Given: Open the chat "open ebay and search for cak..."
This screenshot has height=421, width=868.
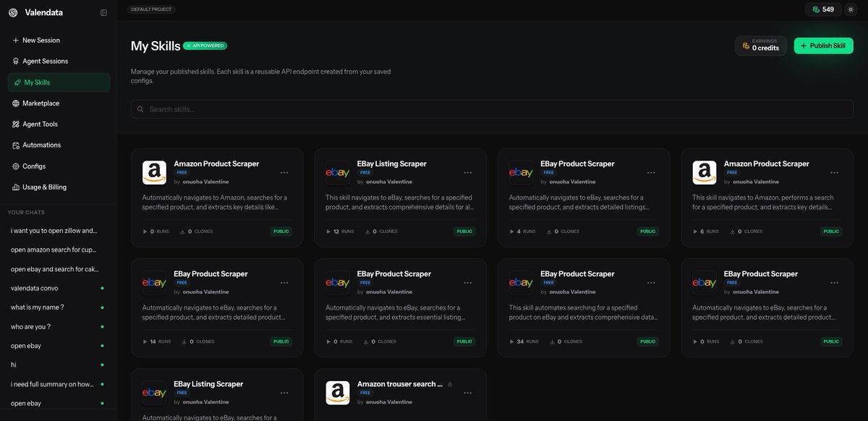Looking at the screenshot, I should (54, 269).
